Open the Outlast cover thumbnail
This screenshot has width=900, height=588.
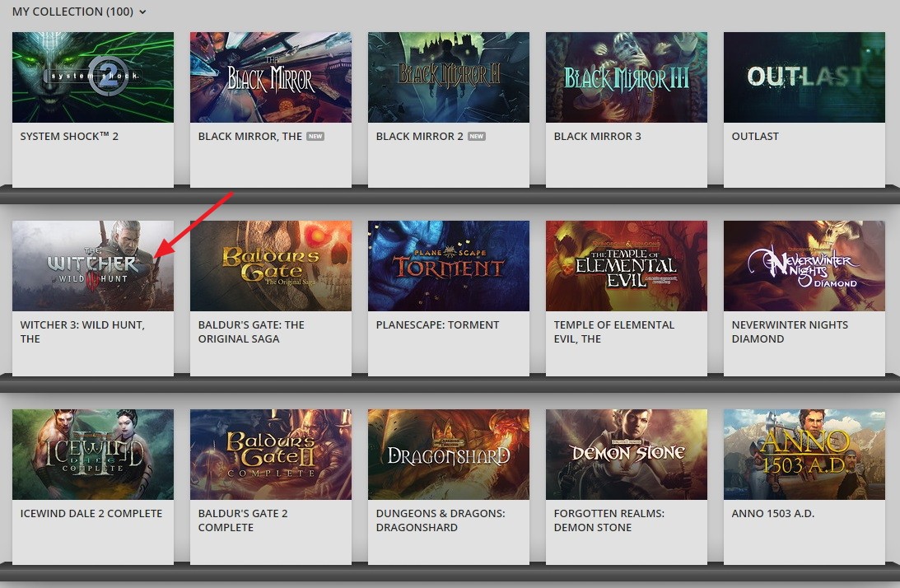point(804,77)
